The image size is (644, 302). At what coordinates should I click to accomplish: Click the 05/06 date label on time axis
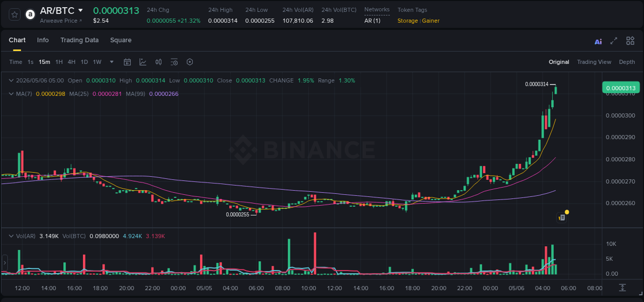point(517,288)
